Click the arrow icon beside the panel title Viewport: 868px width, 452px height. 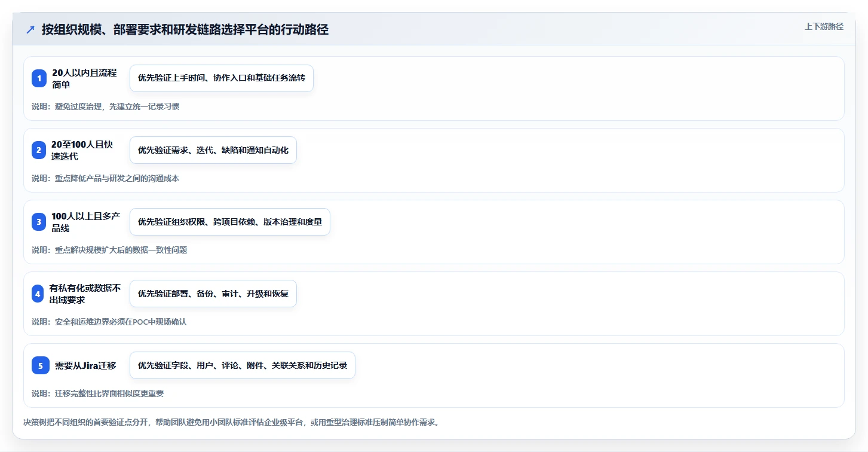point(30,29)
